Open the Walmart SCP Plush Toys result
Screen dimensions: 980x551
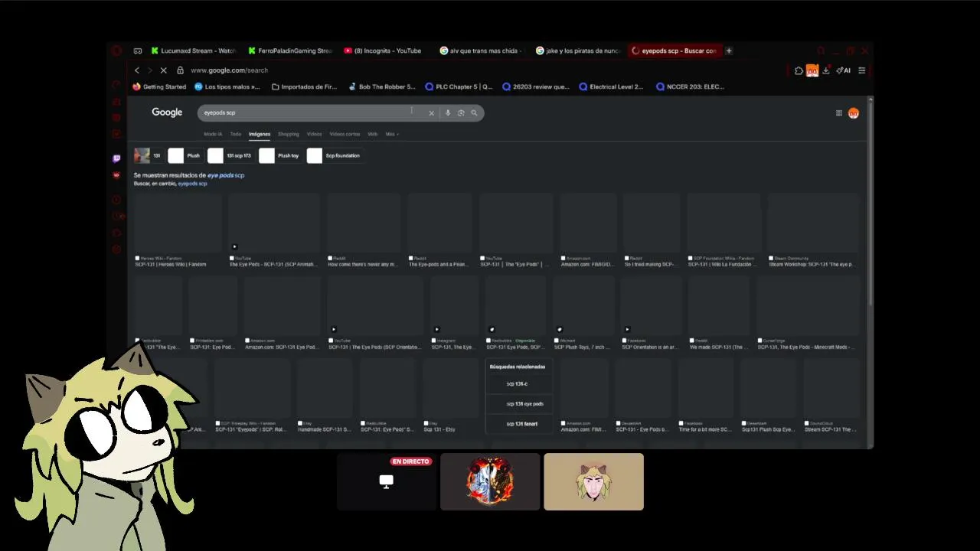click(x=583, y=314)
